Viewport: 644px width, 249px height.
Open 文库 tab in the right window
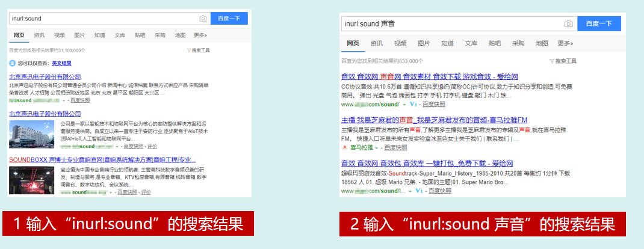(471, 43)
